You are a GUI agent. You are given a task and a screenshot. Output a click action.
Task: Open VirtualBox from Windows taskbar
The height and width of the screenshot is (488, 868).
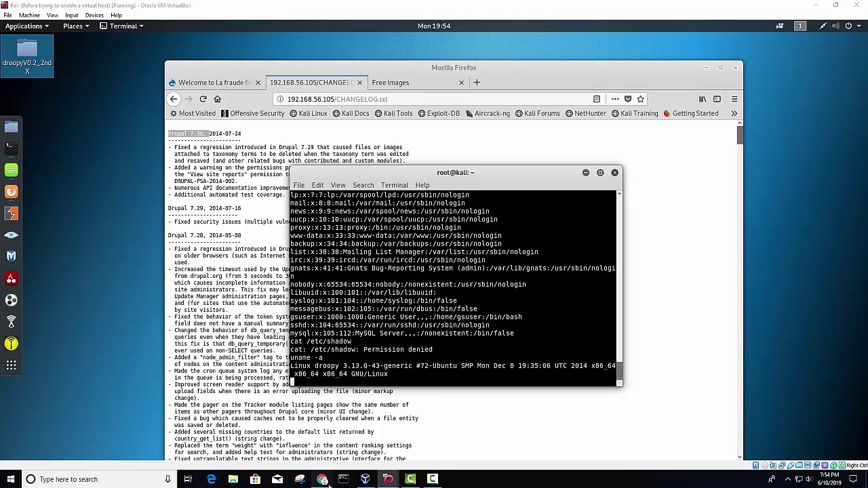pos(366,479)
